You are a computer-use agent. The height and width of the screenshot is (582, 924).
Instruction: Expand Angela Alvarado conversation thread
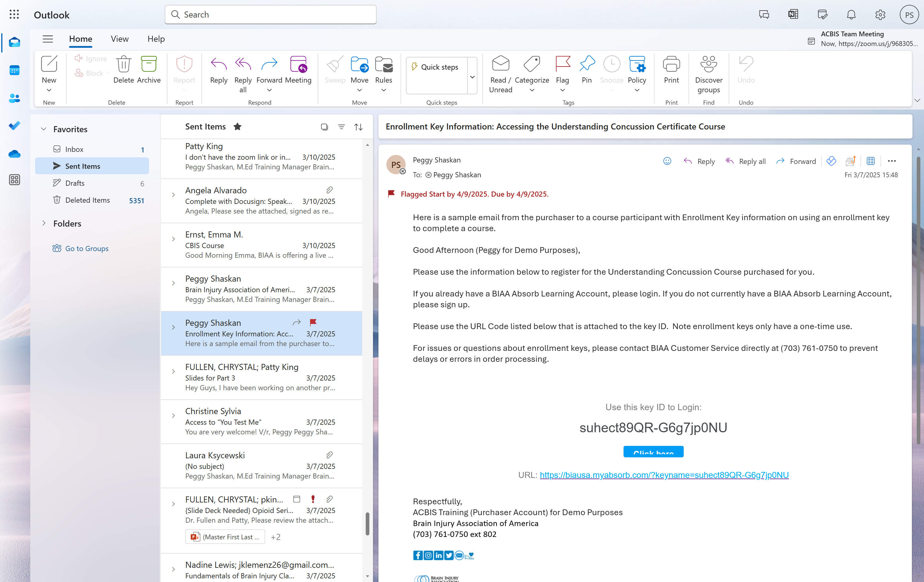click(173, 195)
